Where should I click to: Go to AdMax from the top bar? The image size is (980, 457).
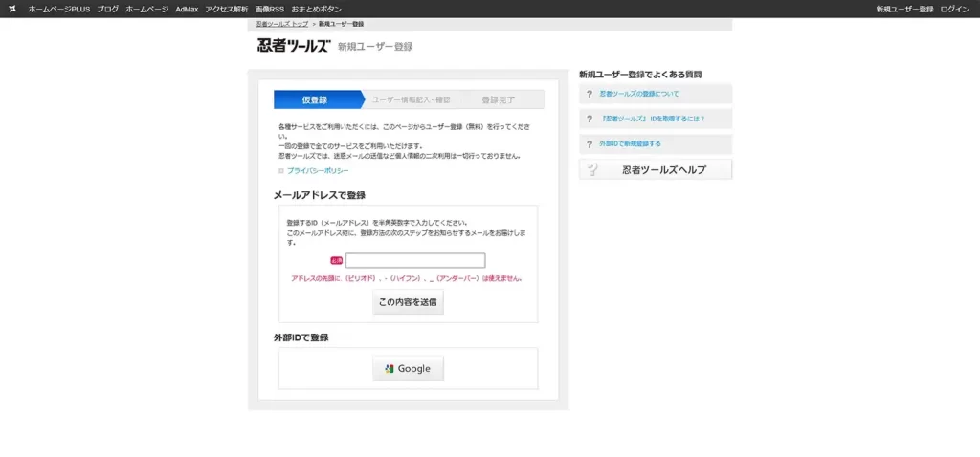point(186,9)
